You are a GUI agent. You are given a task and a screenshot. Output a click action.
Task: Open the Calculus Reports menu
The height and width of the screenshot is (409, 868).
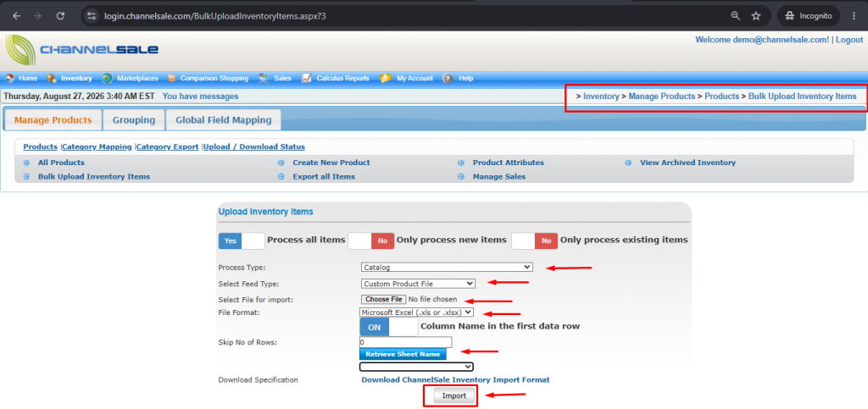(342, 79)
